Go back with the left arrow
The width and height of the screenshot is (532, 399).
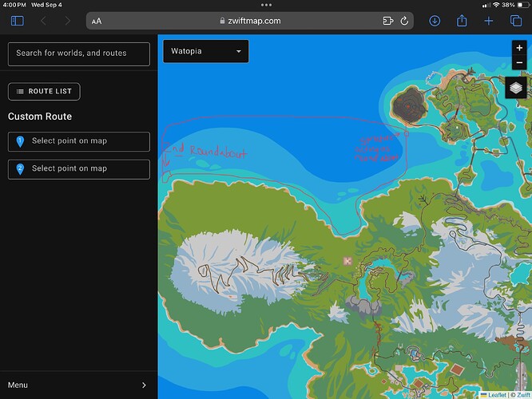(x=43, y=21)
